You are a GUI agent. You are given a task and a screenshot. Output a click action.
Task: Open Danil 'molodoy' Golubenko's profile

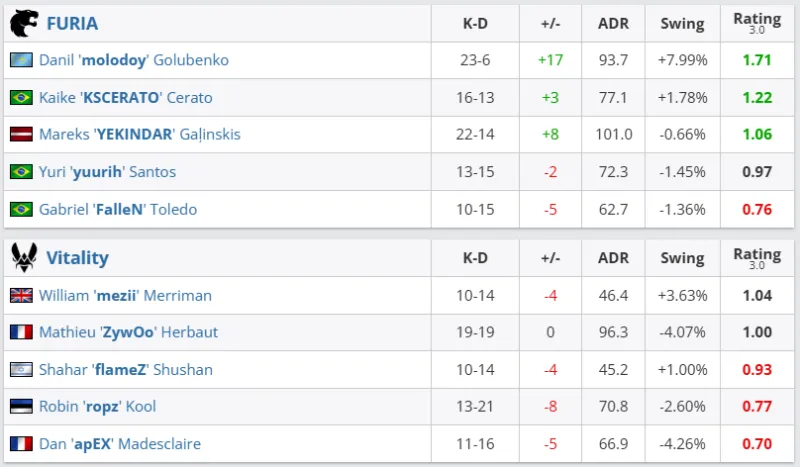[x=133, y=60]
